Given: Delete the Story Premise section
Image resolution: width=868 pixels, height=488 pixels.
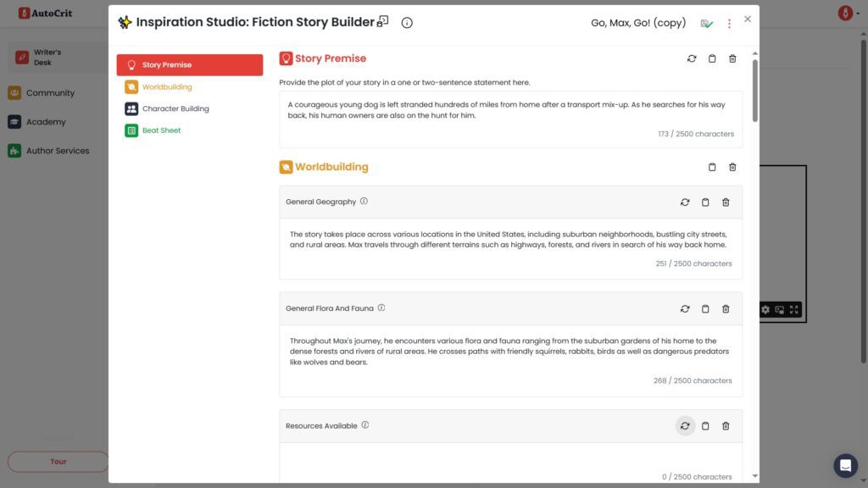Looking at the screenshot, I should pos(732,58).
